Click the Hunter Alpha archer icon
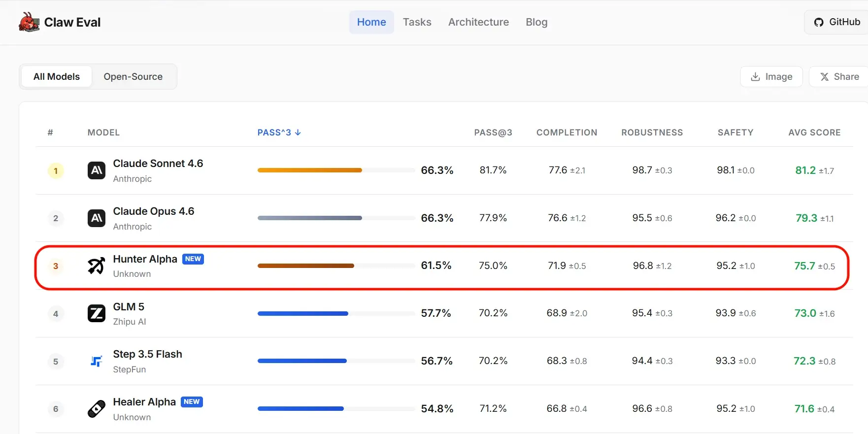This screenshot has width=868, height=434. pyautogui.click(x=97, y=266)
